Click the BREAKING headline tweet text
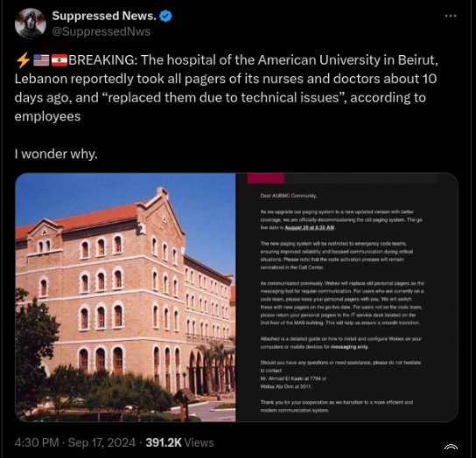Viewport: 476px width, 458px height. [x=227, y=88]
